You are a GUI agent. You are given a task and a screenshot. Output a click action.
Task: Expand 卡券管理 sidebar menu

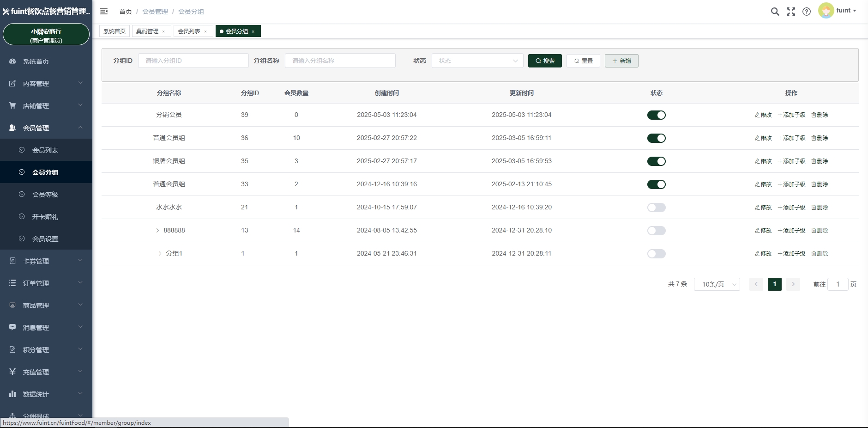pos(46,261)
